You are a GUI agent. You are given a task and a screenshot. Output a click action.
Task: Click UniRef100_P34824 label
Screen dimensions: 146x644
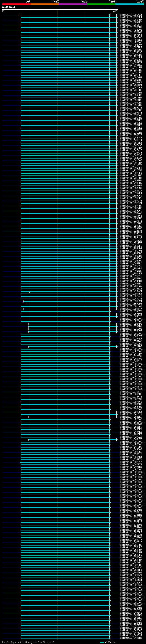131,289
